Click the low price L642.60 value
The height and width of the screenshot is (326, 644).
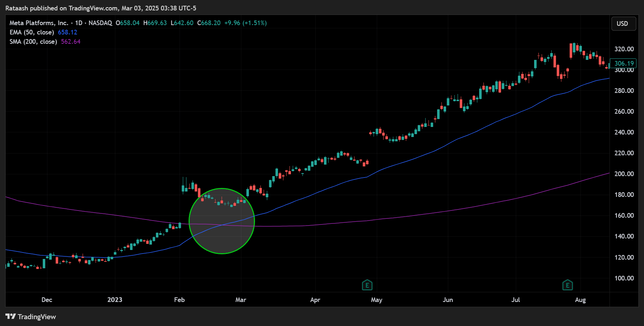click(x=182, y=23)
